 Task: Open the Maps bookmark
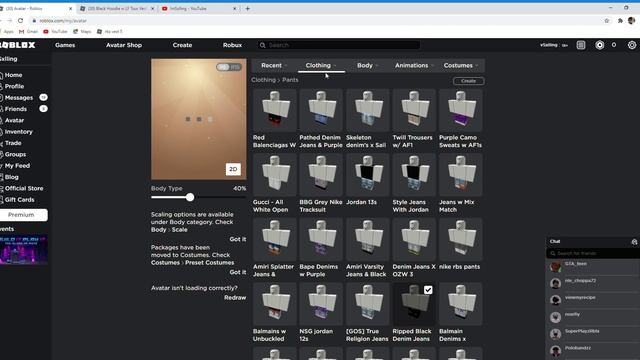[82, 31]
